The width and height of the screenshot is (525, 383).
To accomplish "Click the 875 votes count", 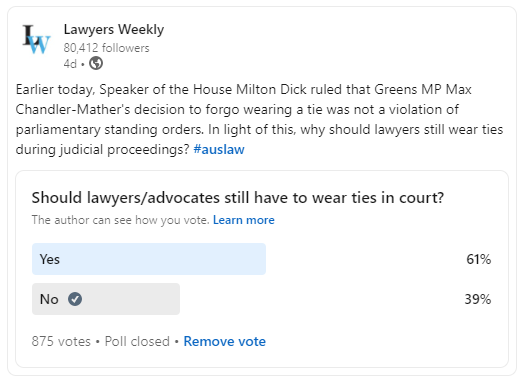I will 61,341.
